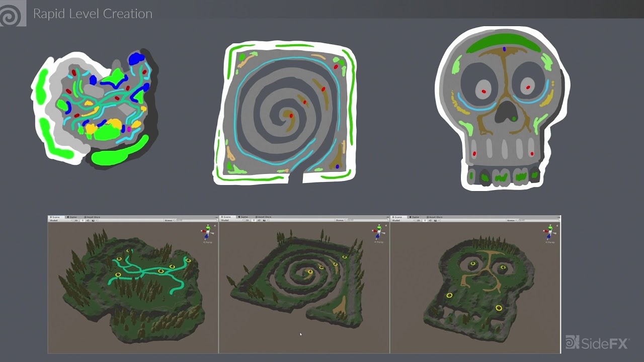This screenshot has height=362, width=644.
Task: Toggle scene lighting sun icon in spiral panel
Action: coord(254,220)
